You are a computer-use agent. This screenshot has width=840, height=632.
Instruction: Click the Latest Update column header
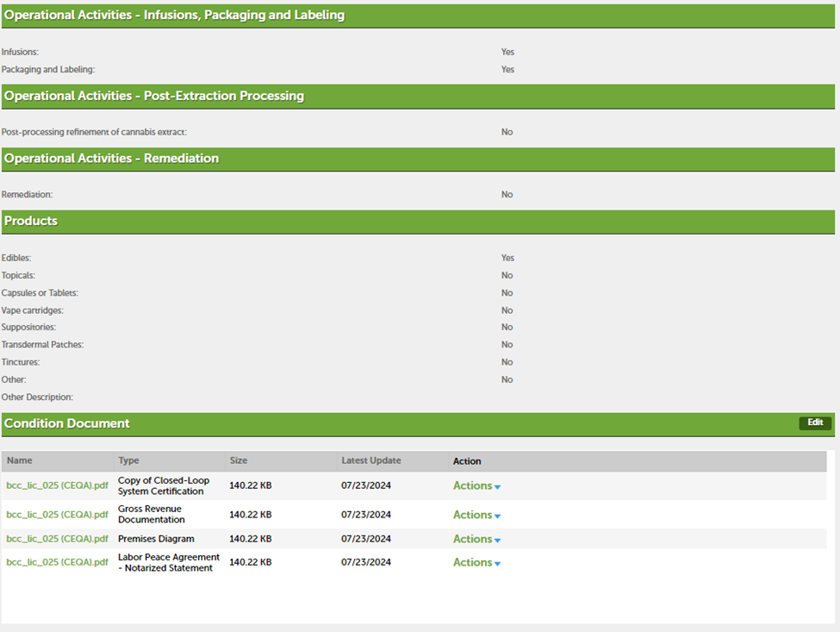(x=371, y=461)
